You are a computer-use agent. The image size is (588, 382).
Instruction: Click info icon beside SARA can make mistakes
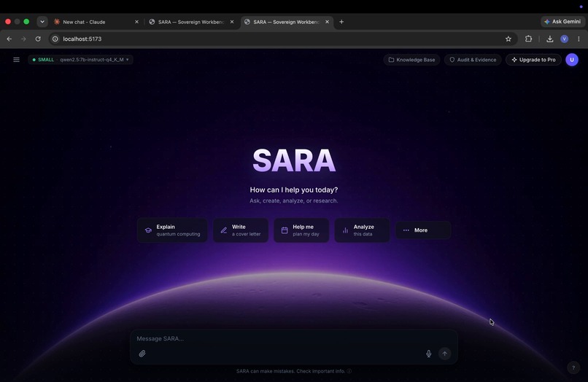pyautogui.click(x=349, y=371)
